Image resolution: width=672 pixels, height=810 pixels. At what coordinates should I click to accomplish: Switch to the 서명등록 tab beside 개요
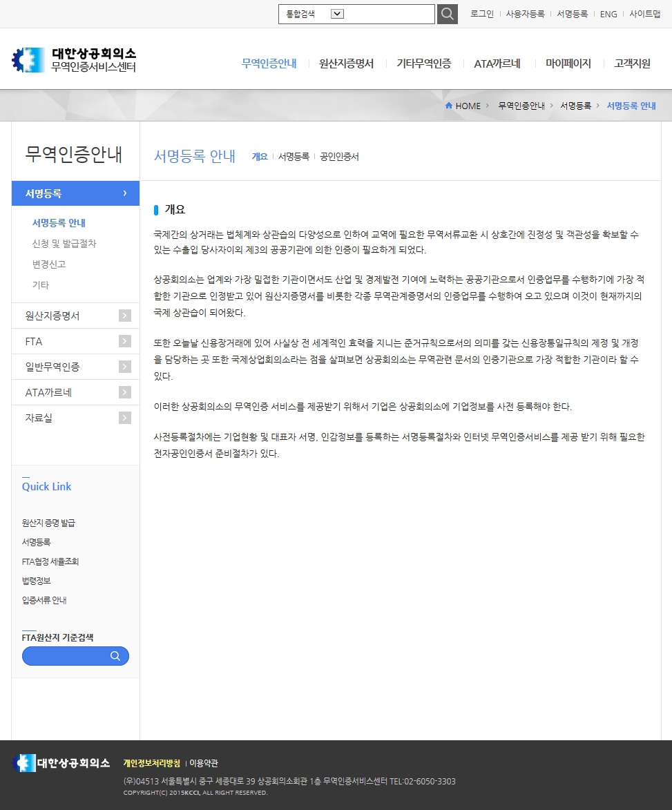pos(294,157)
